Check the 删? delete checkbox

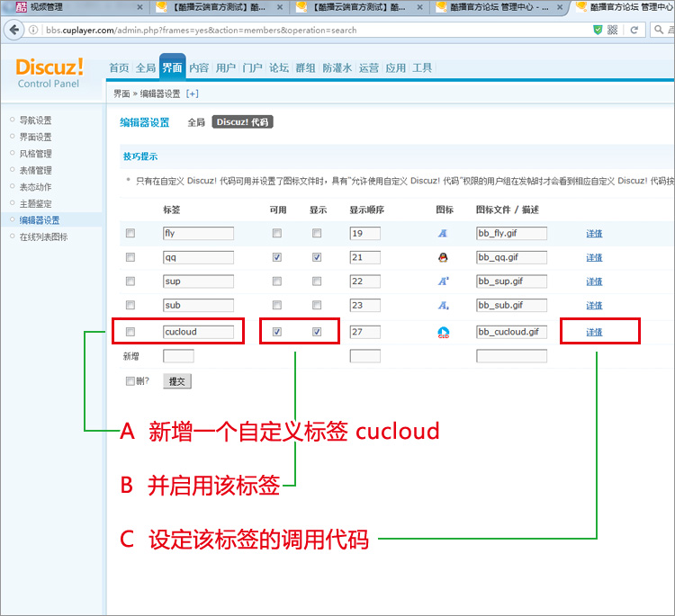pos(130,381)
